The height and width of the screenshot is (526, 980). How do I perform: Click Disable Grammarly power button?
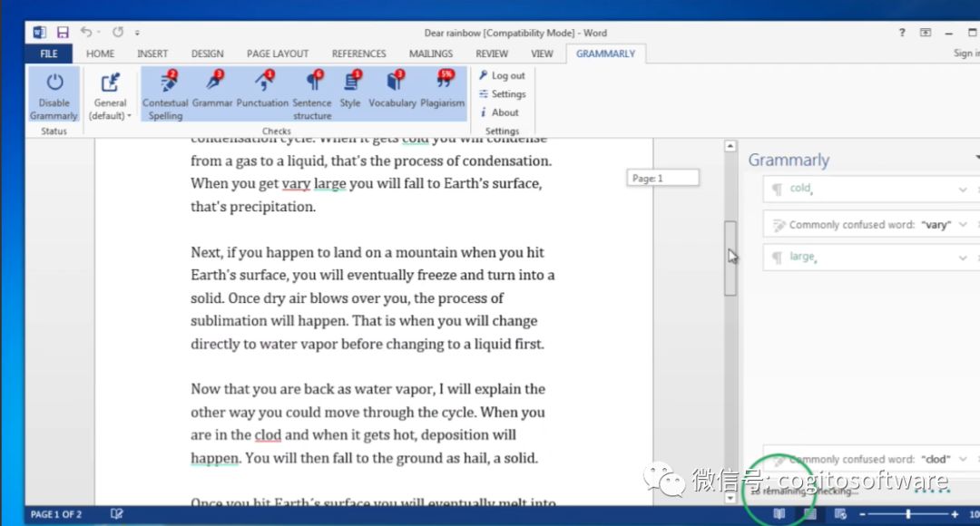(54, 95)
